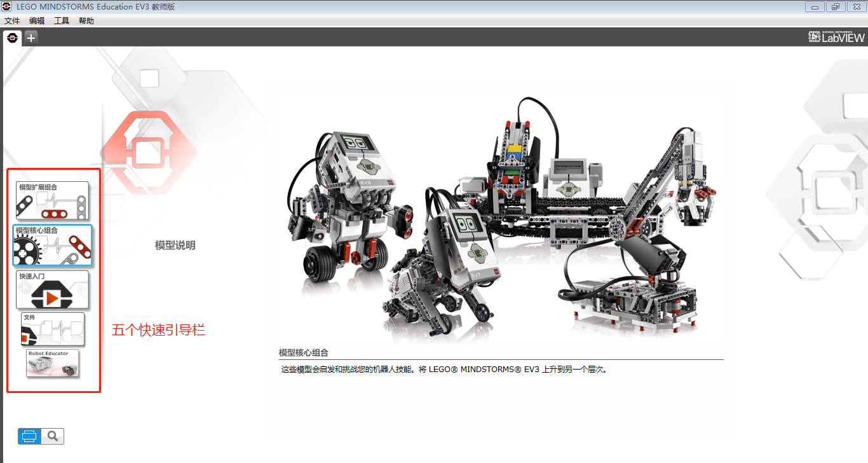This screenshot has width=868, height=463.
Task: Add a new project with plus tab
Action: (x=31, y=38)
